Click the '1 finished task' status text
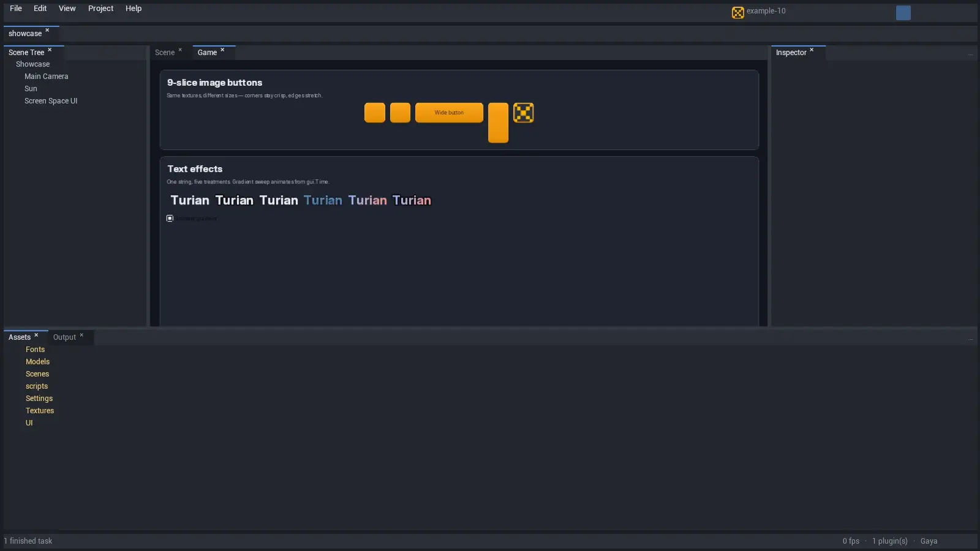Image resolution: width=980 pixels, height=551 pixels. (x=28, y=541)
